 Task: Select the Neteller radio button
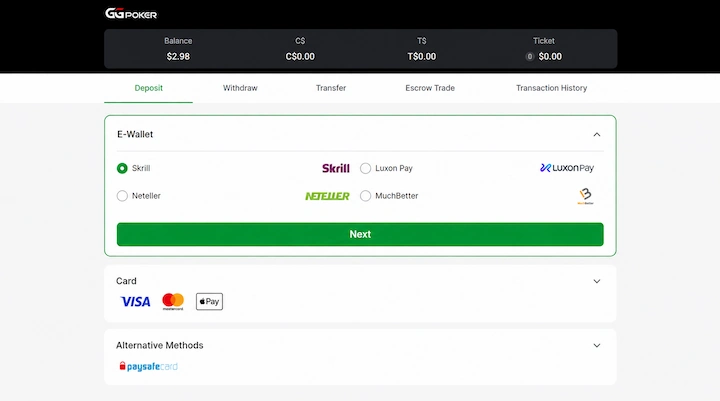coord(122,196)
